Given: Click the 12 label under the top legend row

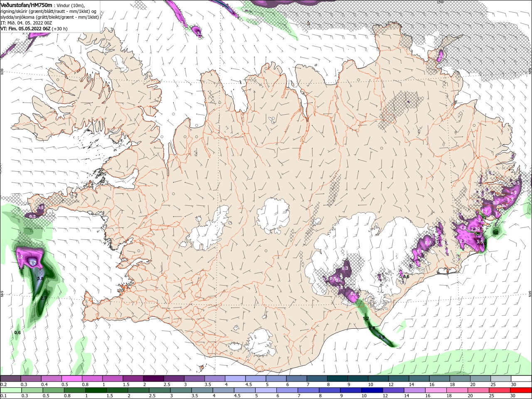Looking at the screenshot, I should [391, 384].
